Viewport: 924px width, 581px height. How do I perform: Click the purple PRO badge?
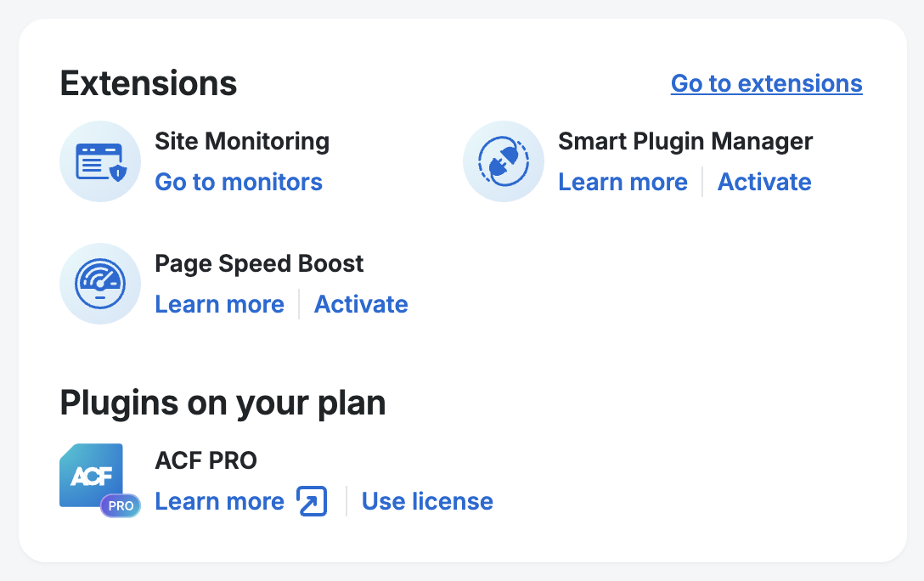(121, 505)
